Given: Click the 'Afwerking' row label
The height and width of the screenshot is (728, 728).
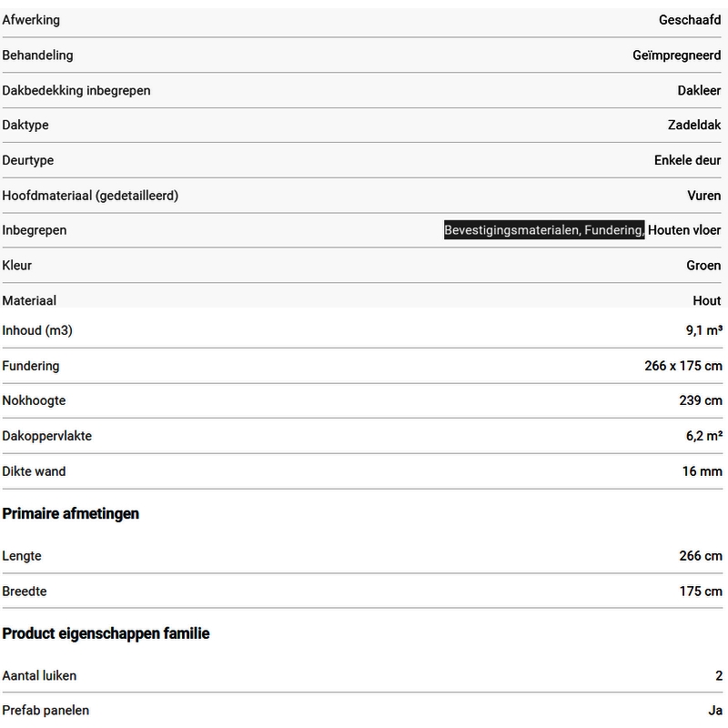Looking at the screenshot, I should coord(31,20).
